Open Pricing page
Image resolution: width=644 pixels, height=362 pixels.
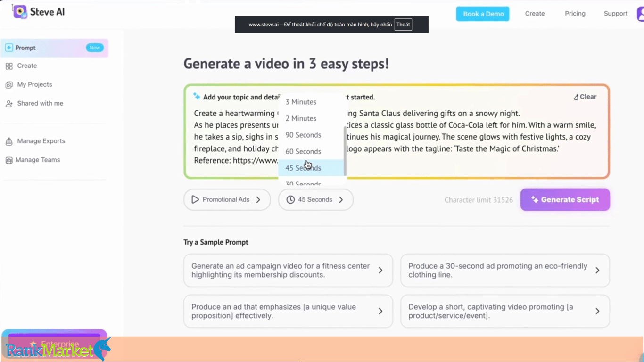click(575, 14)
